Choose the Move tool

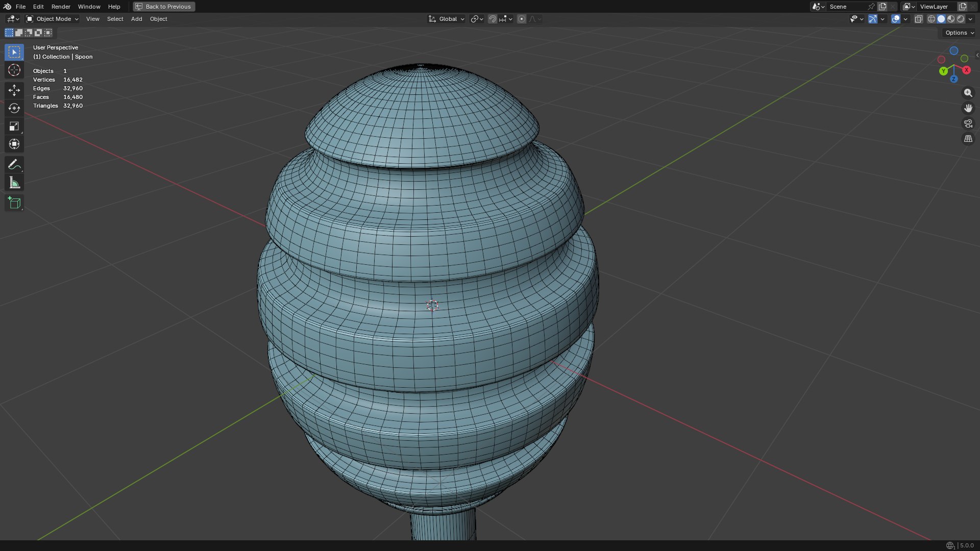[14, 90]
